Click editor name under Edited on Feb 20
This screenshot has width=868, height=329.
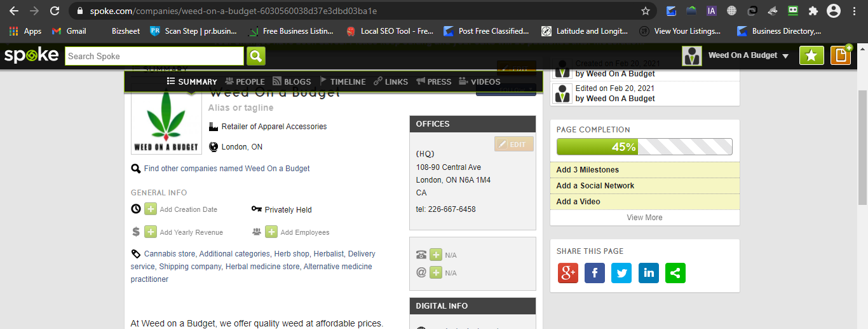621,99
